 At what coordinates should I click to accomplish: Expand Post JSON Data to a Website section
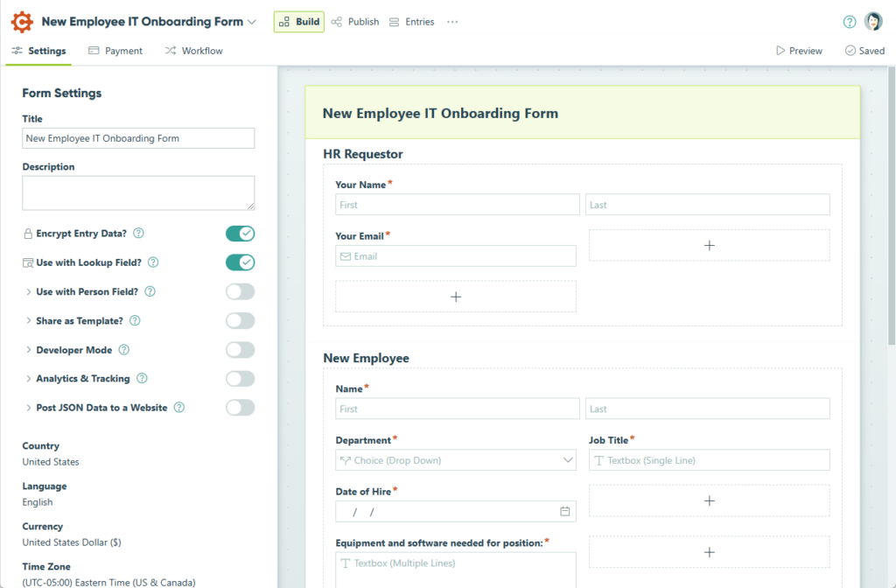tap(28, 408)
